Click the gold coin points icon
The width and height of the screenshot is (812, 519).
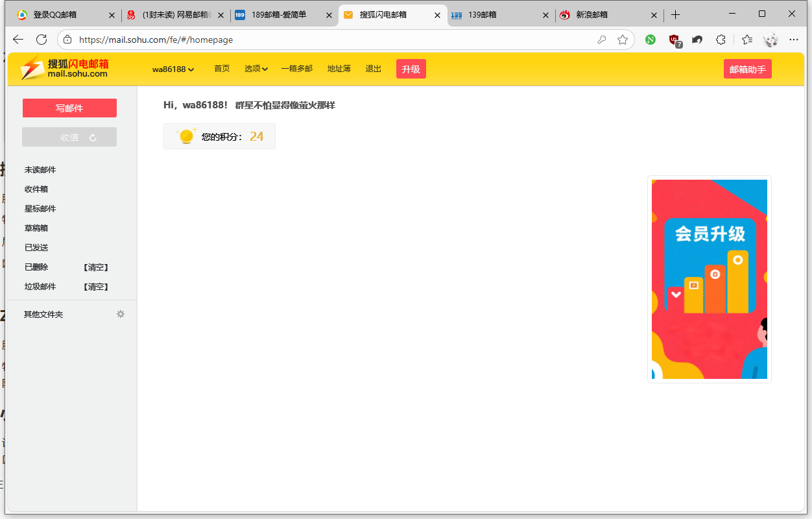pos(187,136)
